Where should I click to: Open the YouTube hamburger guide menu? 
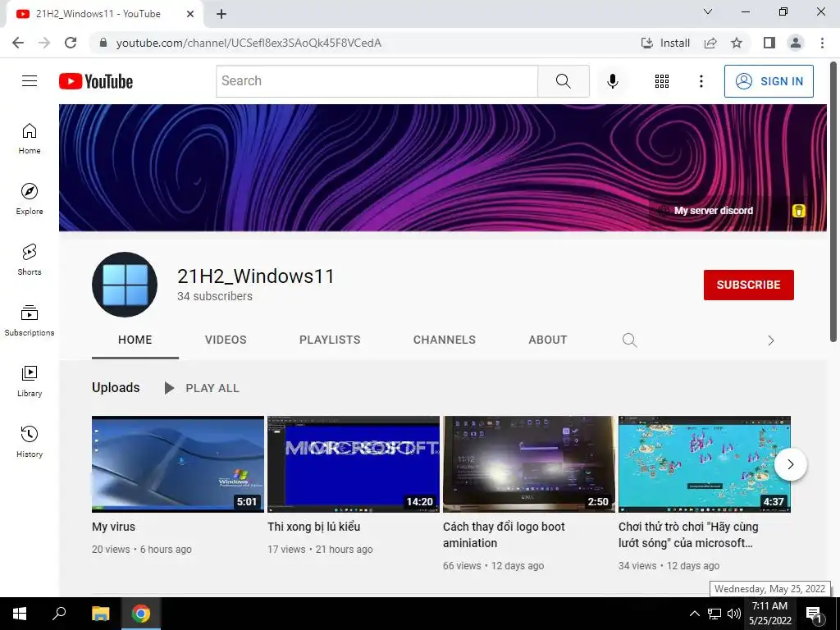point(30,81)
